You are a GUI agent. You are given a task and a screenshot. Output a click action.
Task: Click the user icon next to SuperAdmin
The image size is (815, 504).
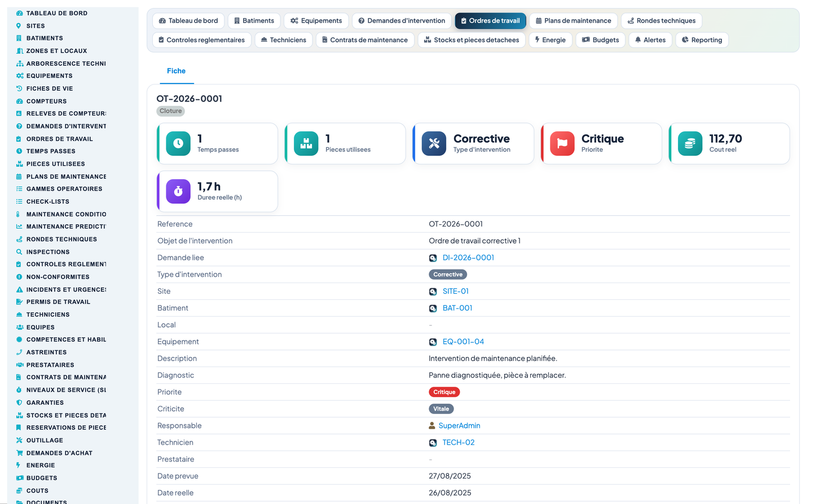432,426
